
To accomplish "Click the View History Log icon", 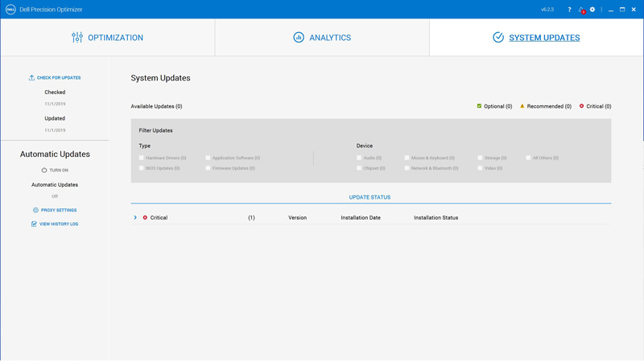I will pyautogui.click(x=34, y=224).
